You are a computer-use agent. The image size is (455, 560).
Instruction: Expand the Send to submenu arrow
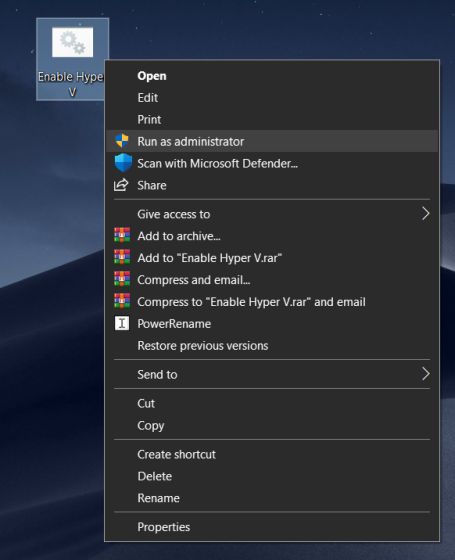pos(425,374)
